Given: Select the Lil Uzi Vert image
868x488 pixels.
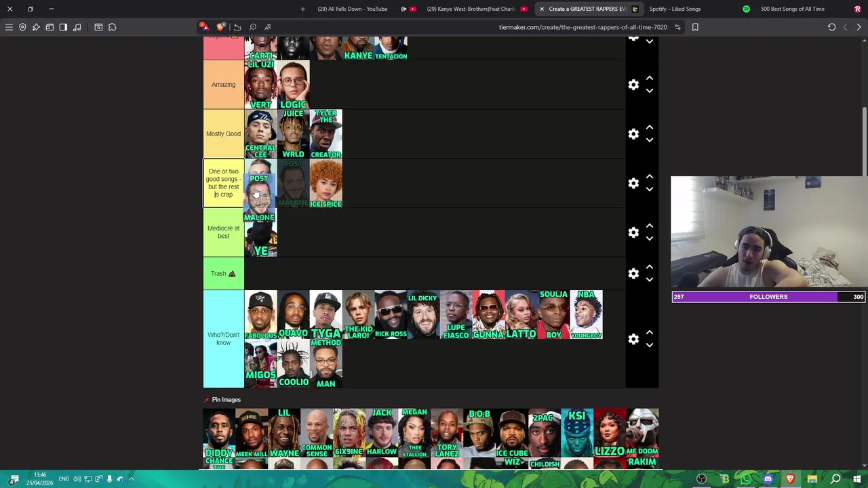Looking at the screenshot, I should click(260, 85).
